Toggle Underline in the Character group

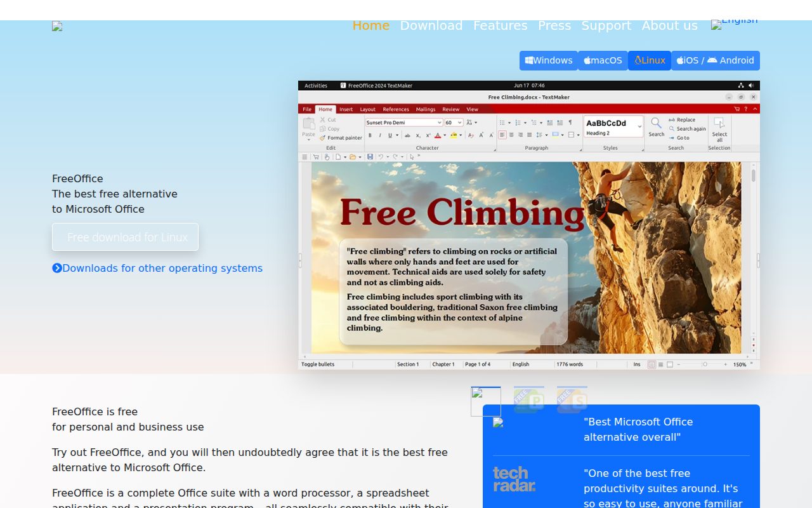390,135
